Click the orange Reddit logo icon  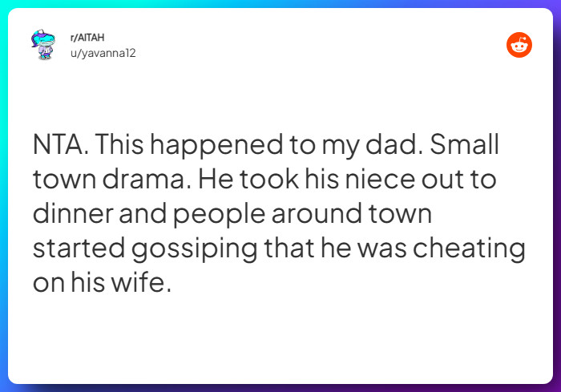click(x=519, y=45)
